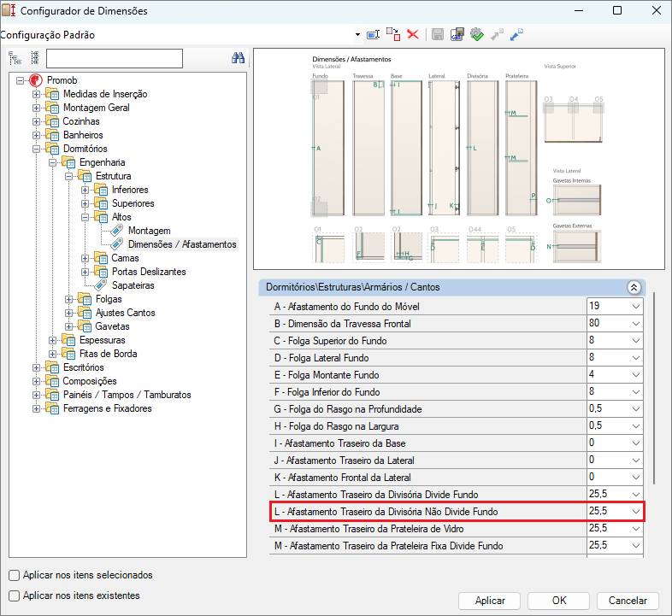Click the Cancelar button
This screenshot has height=616, width=672.
point(628,601)
